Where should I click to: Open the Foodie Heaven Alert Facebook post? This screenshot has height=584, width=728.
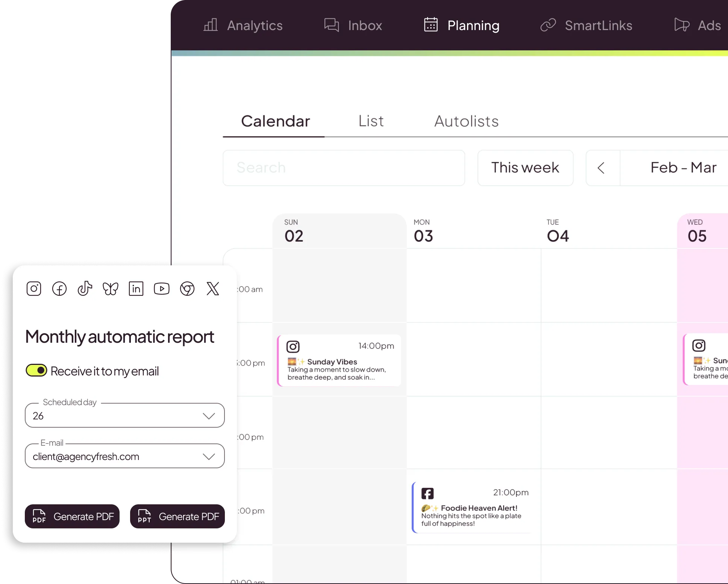(472, 507)
